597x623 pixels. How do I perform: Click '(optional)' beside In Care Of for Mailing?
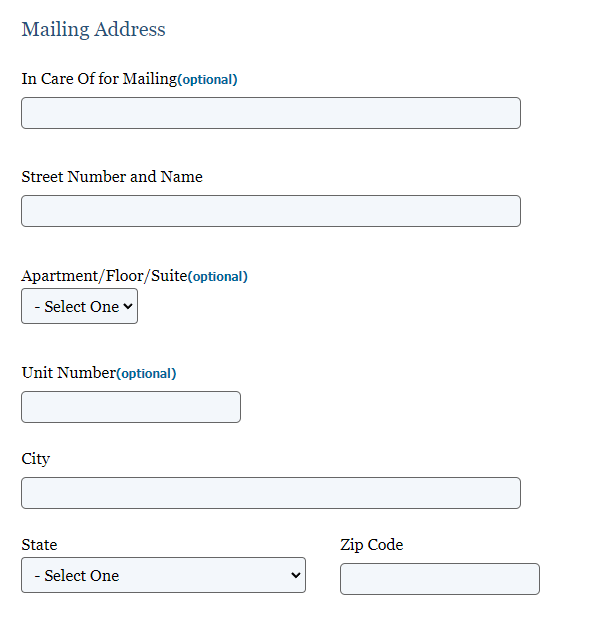(x=207, y=79)
